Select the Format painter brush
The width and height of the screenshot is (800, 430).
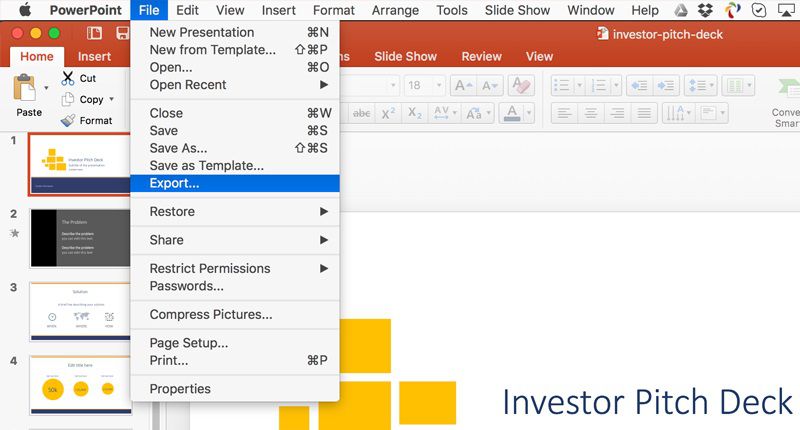[x=68, y=120]
